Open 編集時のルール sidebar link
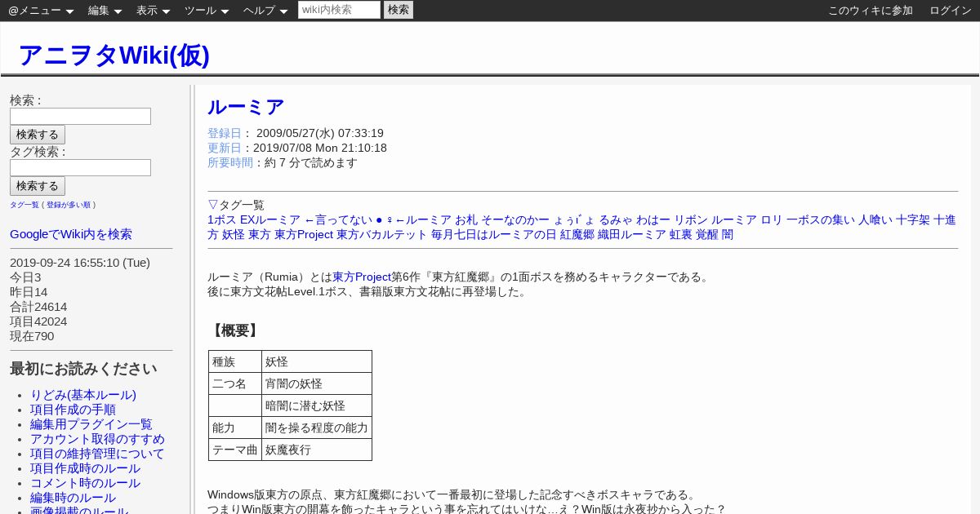The image size is (980, 514). 73,498
